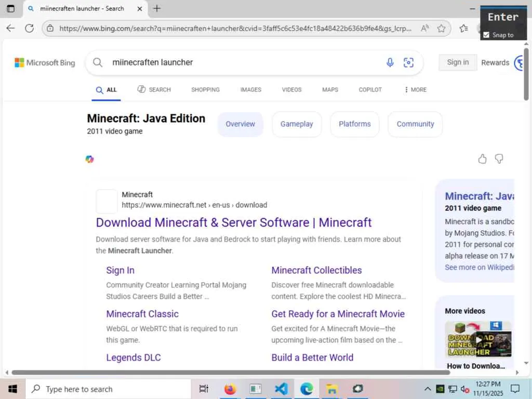532x399 pixels.
Task: Open Task View on taskbar
Action: (x=204, y=389)
